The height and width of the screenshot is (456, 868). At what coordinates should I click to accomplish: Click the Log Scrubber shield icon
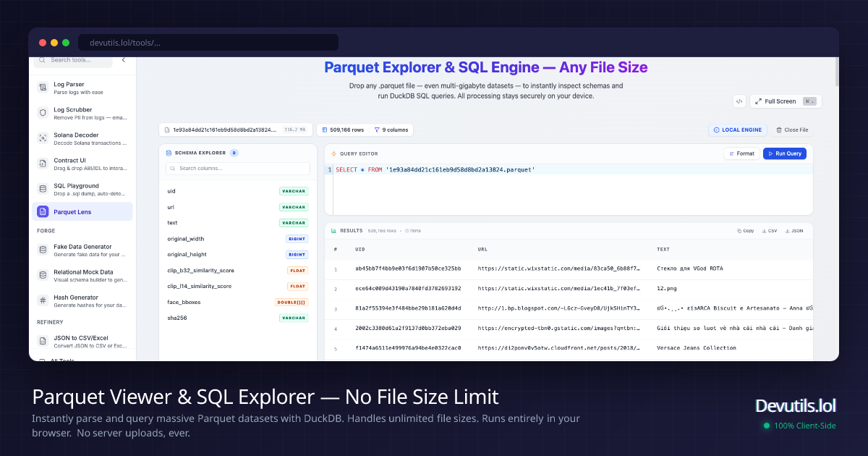pyautogui.click(x=43, y=113)
